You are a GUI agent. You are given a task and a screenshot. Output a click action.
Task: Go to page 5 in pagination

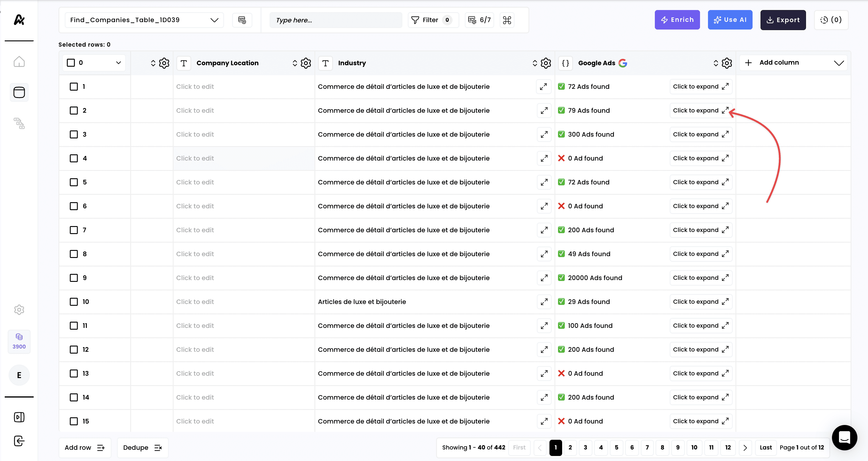click(616, 447)
